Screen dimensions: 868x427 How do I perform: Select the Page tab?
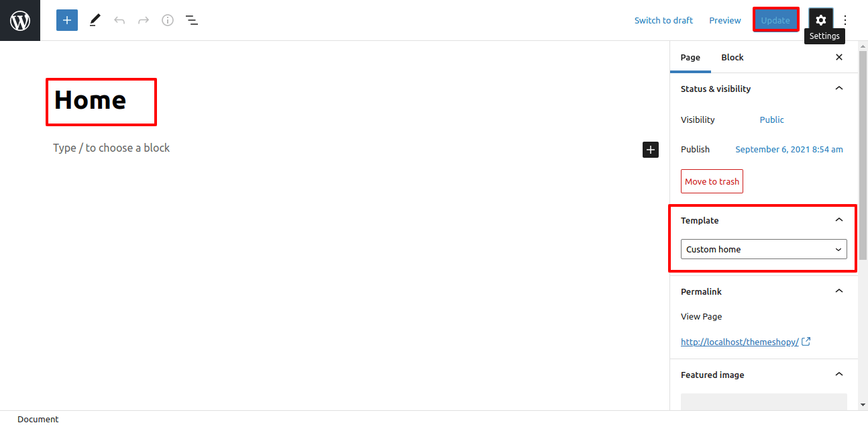690,58
